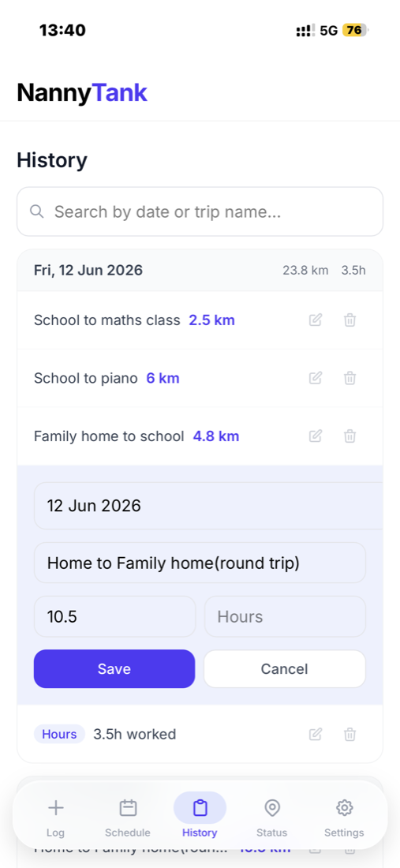Edit the School to piano entry
Image resolution: width=400 pixels, height=868 pixels.
coord(316,378)
